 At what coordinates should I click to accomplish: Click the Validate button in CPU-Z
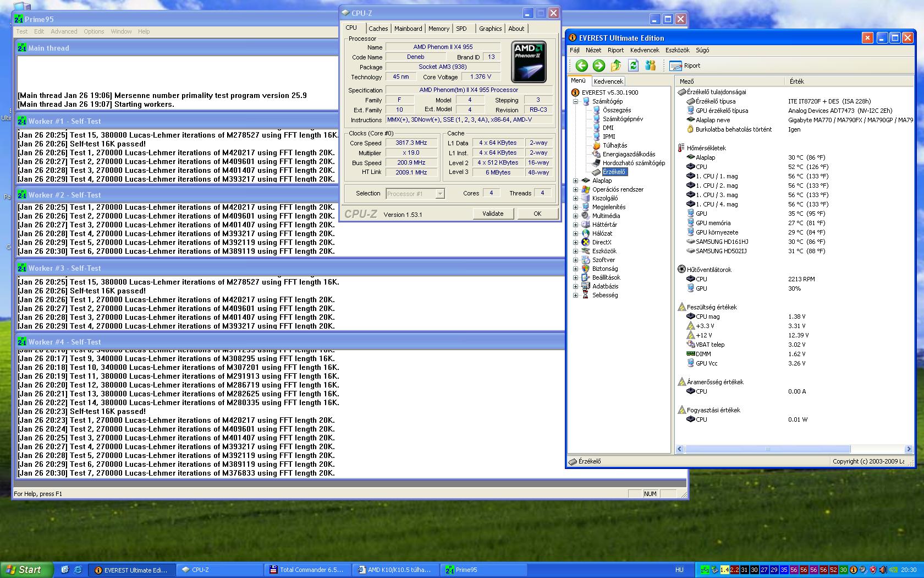[493, 214]
